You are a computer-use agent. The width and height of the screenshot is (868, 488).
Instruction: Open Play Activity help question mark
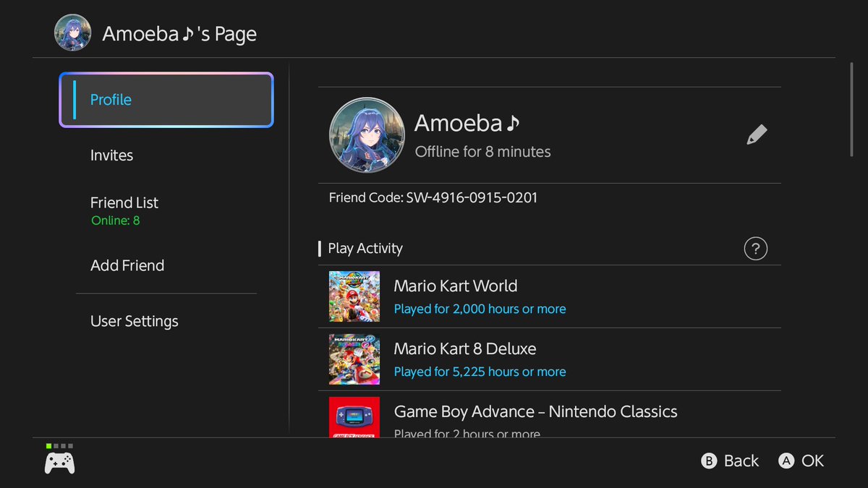(x=755, y=249)
